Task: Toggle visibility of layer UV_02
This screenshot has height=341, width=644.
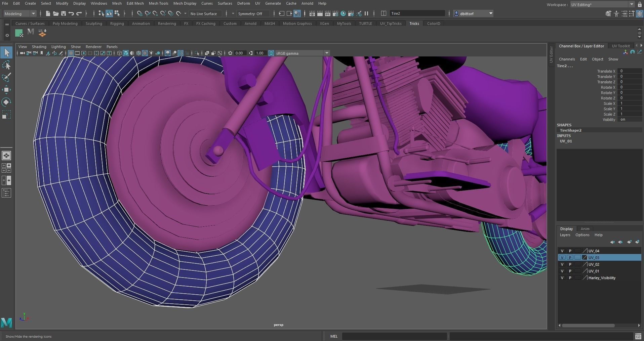Action: pyautogui.click(x=562, y=264)
